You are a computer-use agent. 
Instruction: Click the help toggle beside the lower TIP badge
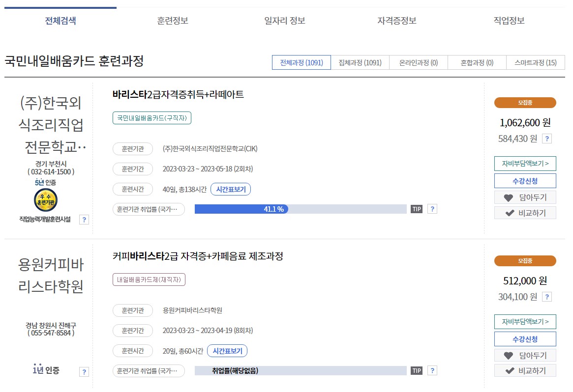click(x=432, y=370)
